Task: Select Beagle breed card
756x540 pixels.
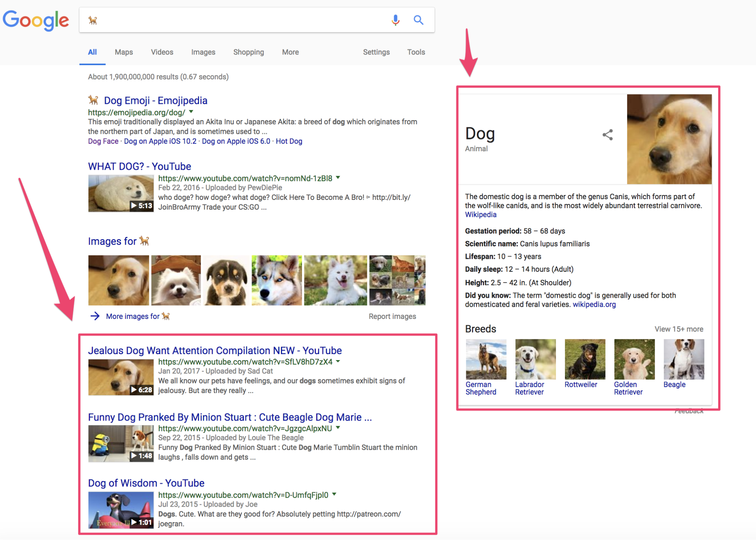Action: tap(684, 364)
